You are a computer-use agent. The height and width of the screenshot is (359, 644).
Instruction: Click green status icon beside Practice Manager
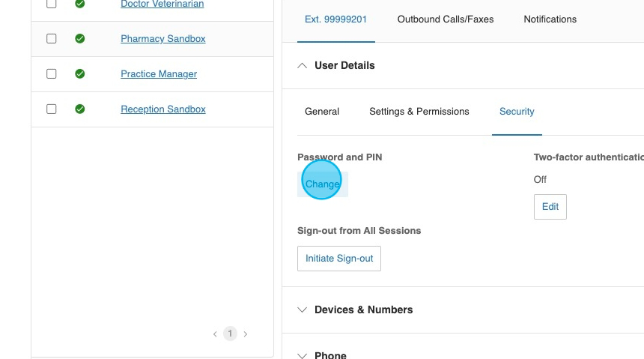click(x=80, y=74)
